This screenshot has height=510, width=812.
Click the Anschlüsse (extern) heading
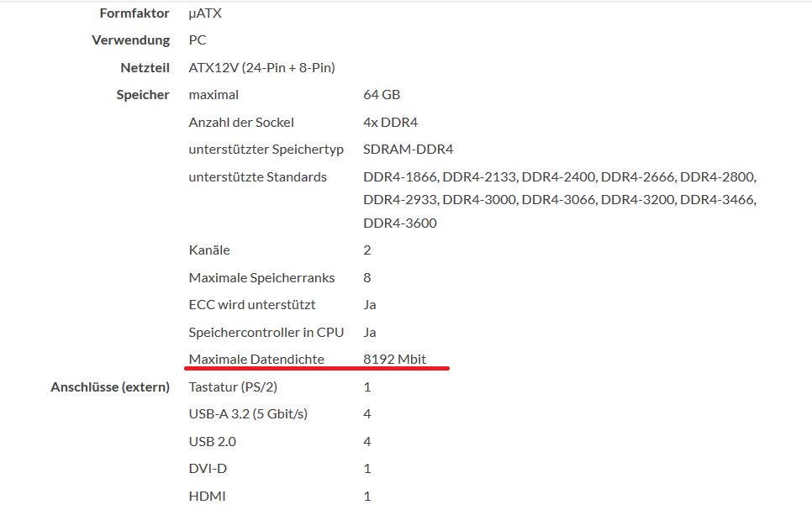(110, 386)
